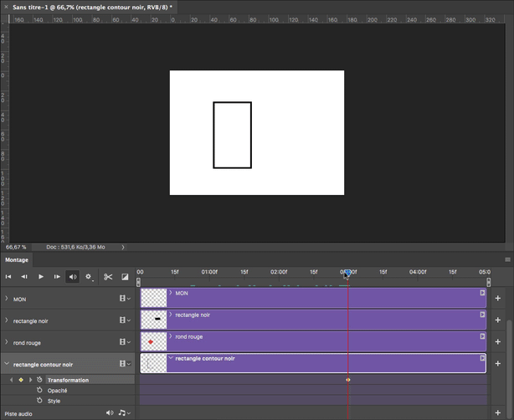The width and height of the screenshot is (514, 420).
Task: Toggle Transformation stopwatch
Action: click(x=39, y=380)
